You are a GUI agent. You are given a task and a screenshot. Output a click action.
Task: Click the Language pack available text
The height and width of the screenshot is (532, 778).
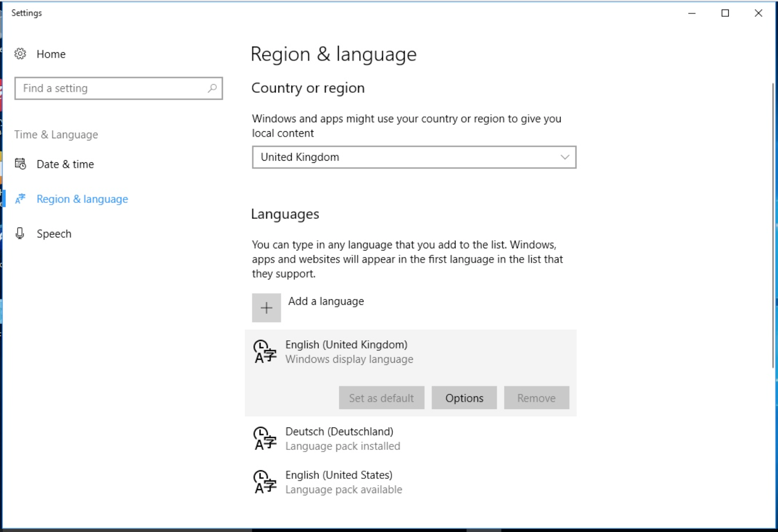[344, 490]
